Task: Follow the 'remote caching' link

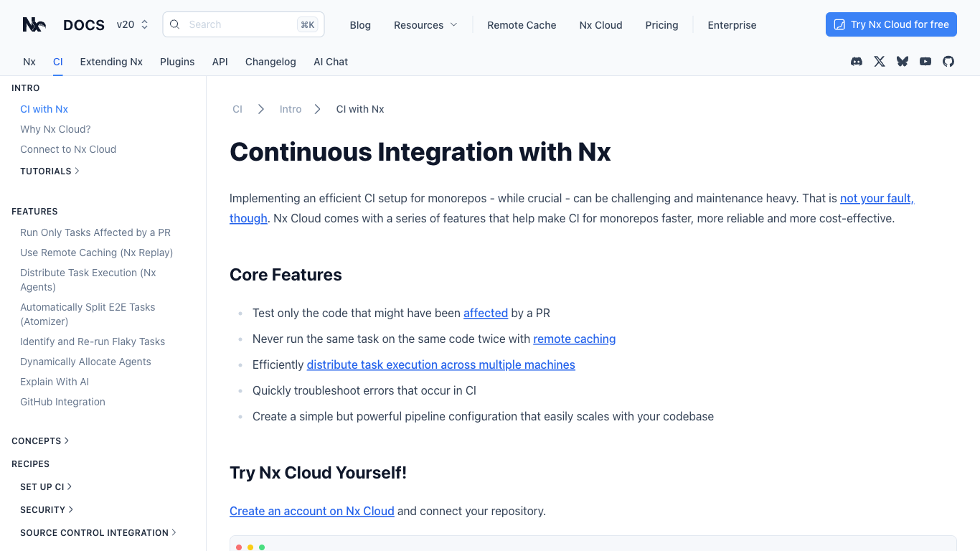Action: (575, 339)
